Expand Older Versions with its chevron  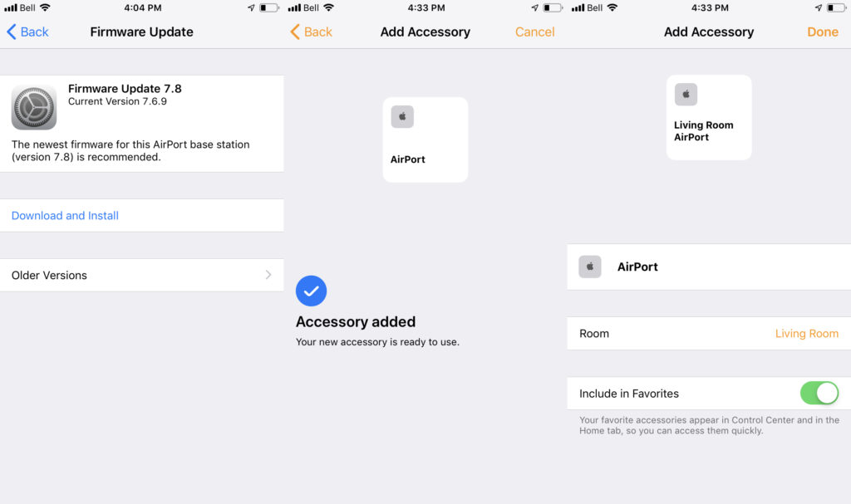(268, 275)
